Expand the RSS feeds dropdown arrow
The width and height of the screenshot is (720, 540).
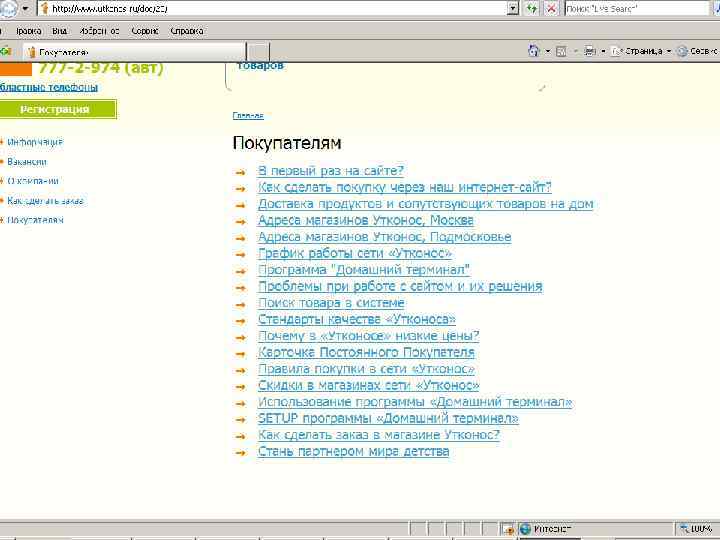[575, 51]
